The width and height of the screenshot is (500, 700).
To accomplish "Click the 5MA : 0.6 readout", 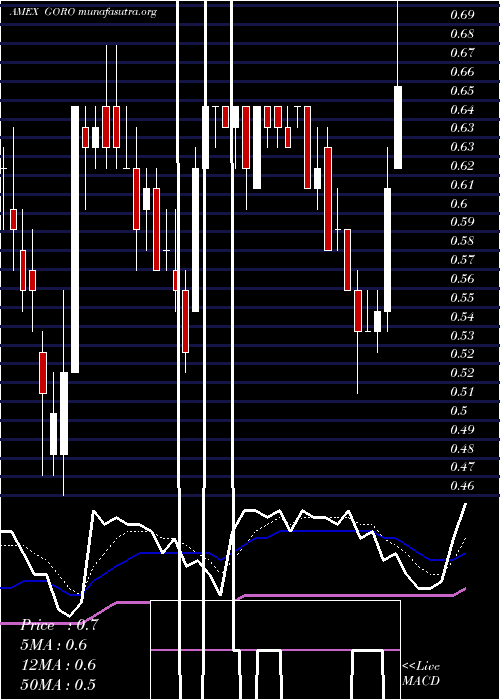I will 54,645.
